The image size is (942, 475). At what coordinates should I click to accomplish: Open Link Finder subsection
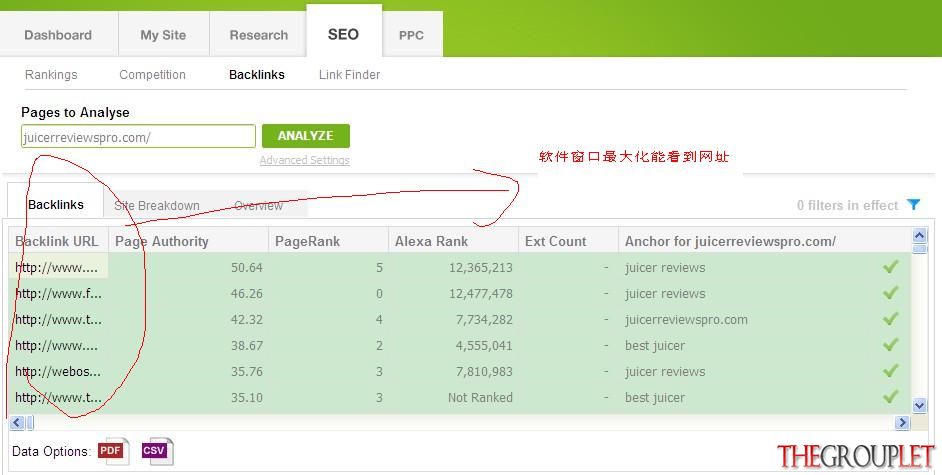click(349, 74)
